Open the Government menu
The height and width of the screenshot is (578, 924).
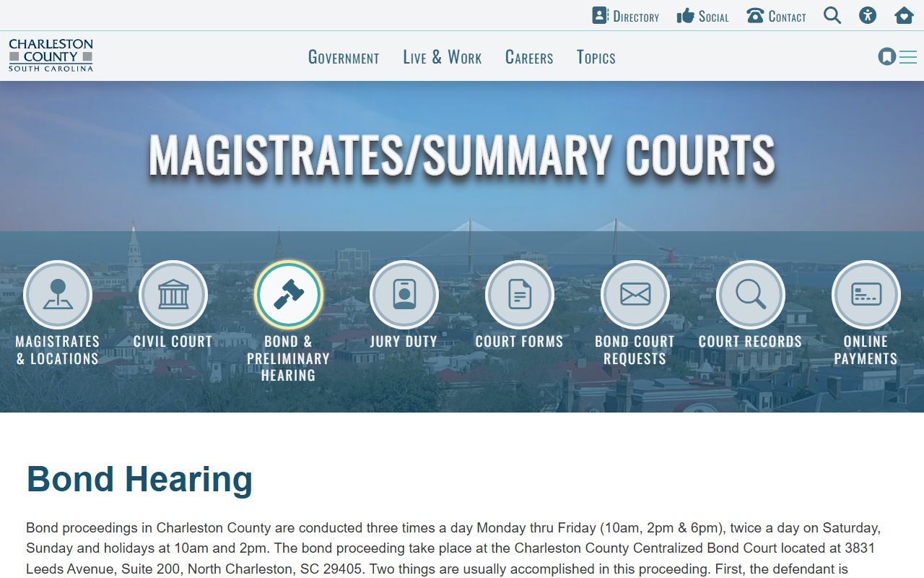[x=344, y=58]
